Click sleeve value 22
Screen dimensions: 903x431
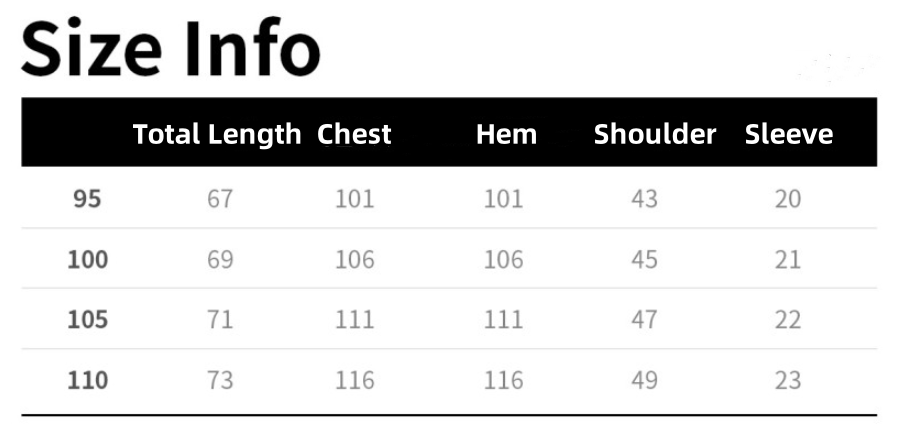coord(788,320)
